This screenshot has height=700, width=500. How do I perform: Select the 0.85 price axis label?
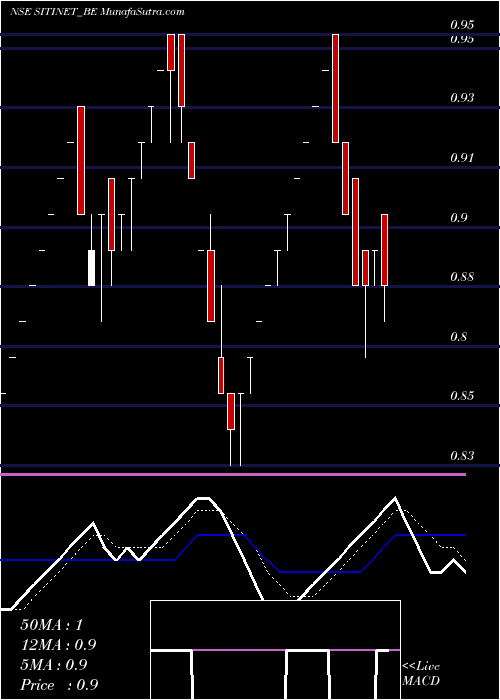(x=462, y=396)
